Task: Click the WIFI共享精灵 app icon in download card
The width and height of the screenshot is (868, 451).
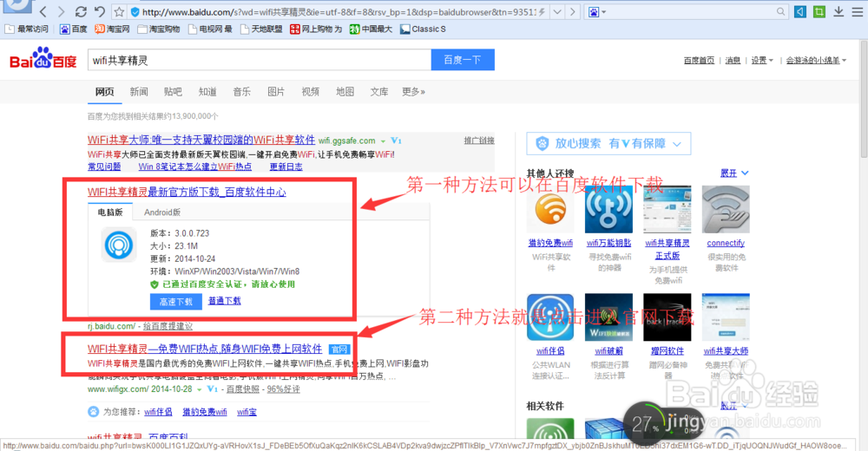Action: pos(119,245)
